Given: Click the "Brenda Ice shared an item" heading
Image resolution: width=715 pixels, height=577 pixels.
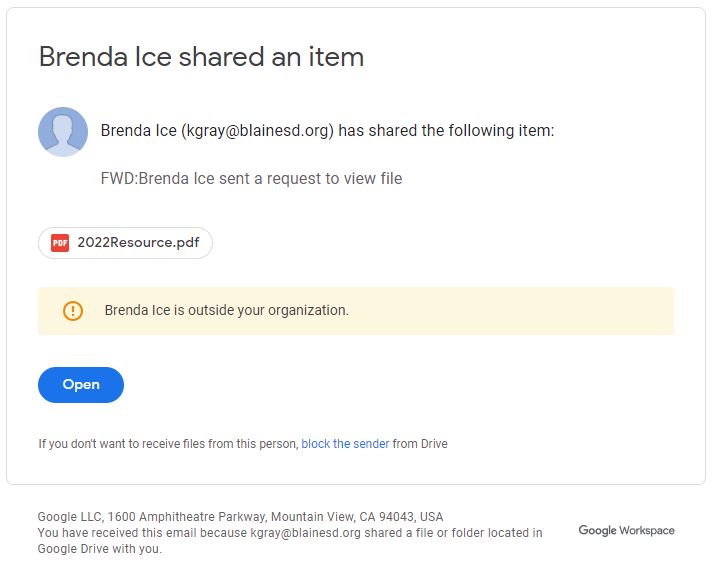Looking at the screenshot, I should [x=201, y=57].
